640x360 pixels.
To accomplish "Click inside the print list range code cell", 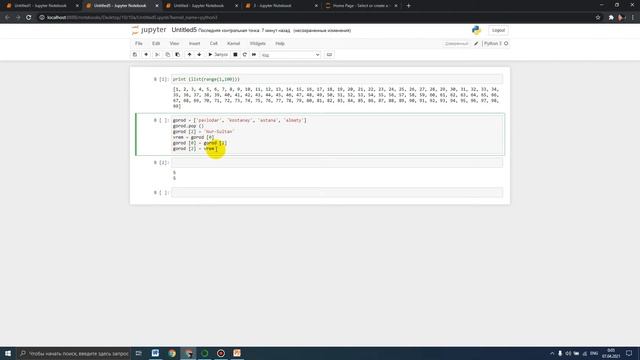I will 337,79.
